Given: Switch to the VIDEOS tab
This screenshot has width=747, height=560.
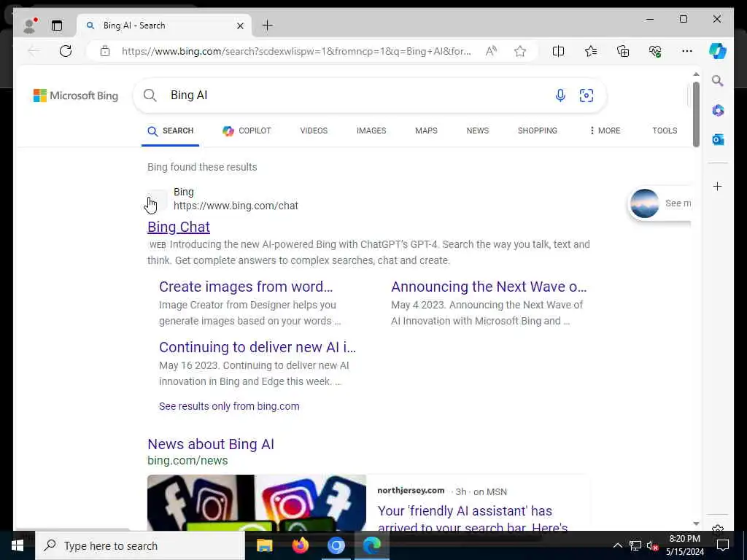Looking at the screenshot, I should (x=314, y=131).
